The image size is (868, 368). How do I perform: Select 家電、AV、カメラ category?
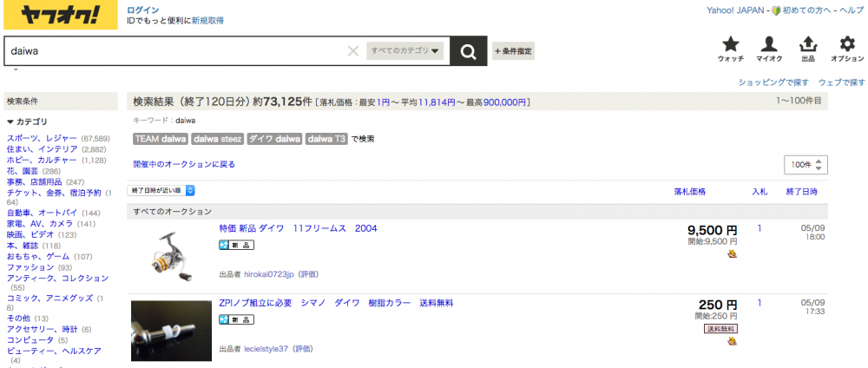click(x=39, y=224)
